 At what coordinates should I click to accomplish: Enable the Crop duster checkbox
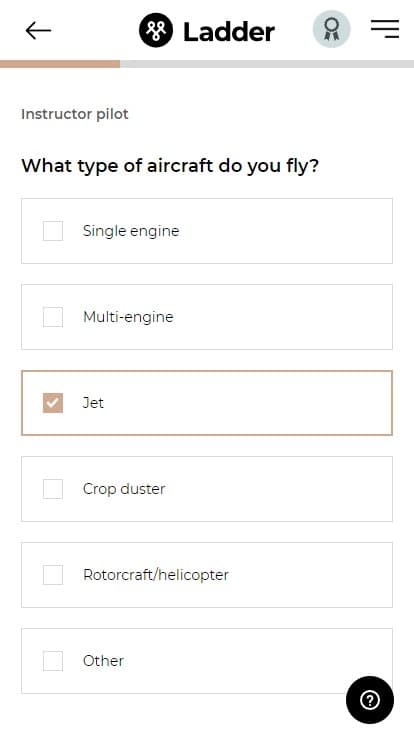53,489
